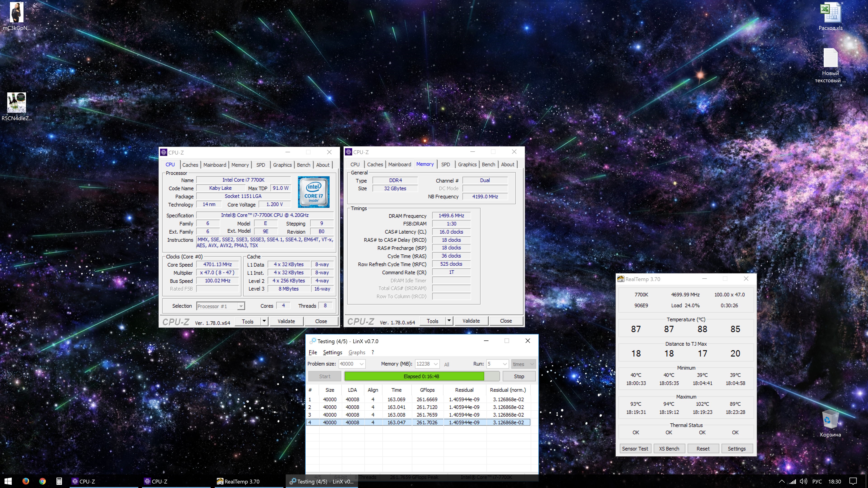The height and width of the screenshot is (488, 868).
Task: Click the Sensor Test button in RealTemp
Action: tap(635, 449)
